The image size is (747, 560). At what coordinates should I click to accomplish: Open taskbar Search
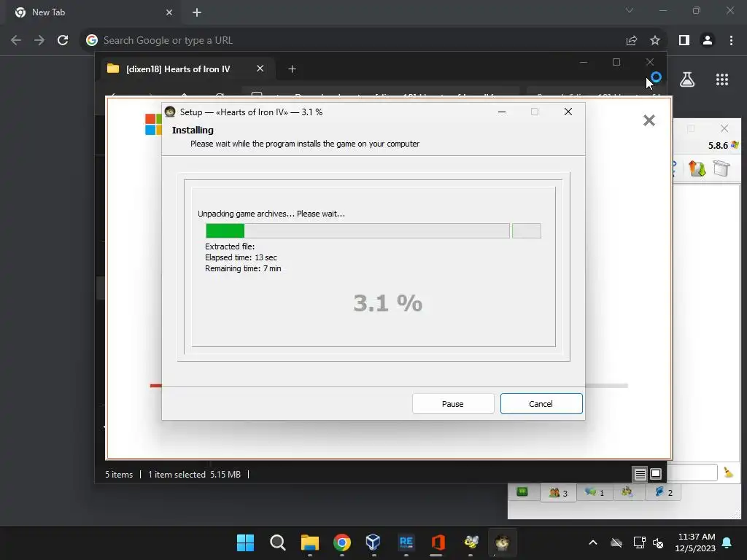click(277, 542)
